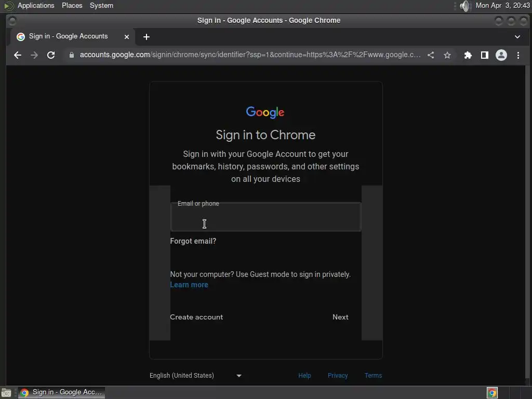Open the Applications menu
532x399 pixels.
pyautogui.click(x=36, y=5)
